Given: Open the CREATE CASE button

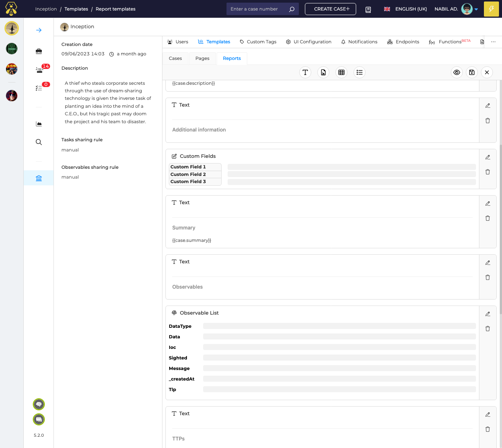Looking at the screenshot, I should click(x=331, y=9).
